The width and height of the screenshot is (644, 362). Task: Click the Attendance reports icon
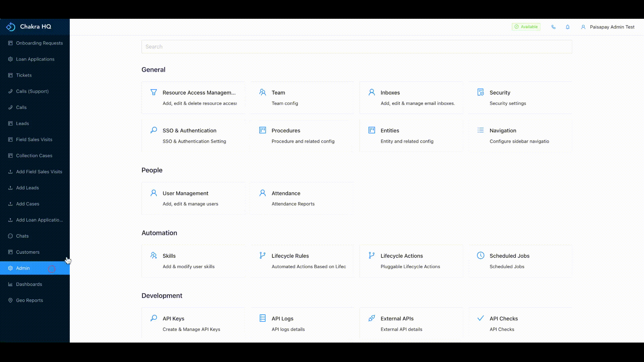click(x=263, y=193)
